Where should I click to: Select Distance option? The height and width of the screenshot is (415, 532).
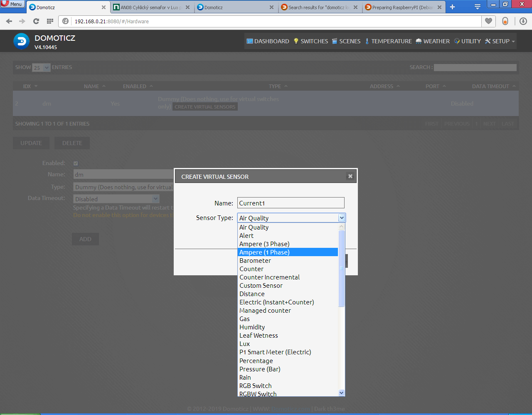pyautogui.click(x=288, y=294)
